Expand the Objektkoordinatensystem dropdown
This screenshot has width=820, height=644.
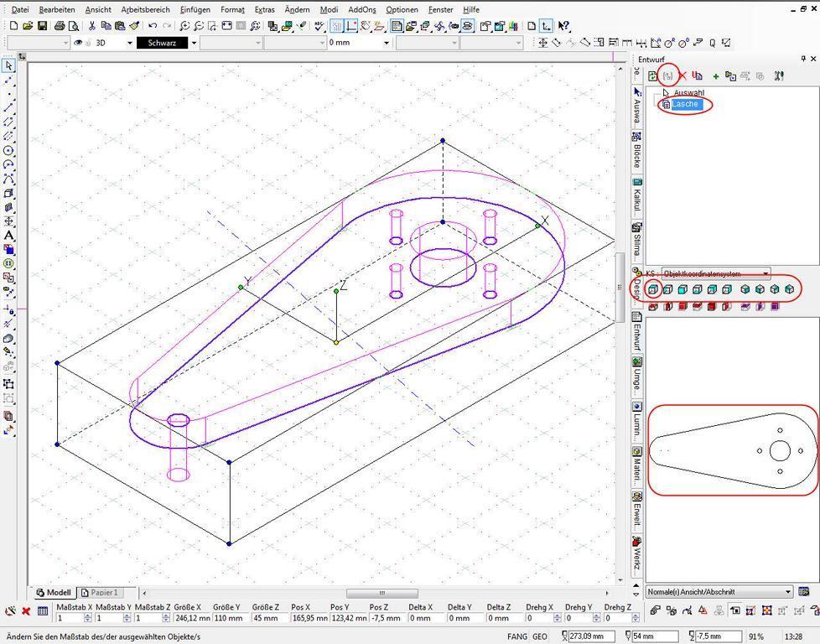coord(766,273)
